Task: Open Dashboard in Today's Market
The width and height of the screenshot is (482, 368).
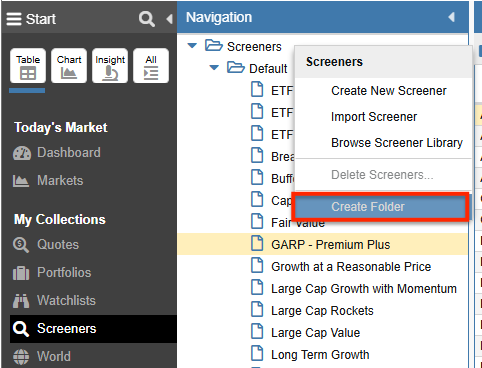Action: pyautogui.click(x=57, y=153)
